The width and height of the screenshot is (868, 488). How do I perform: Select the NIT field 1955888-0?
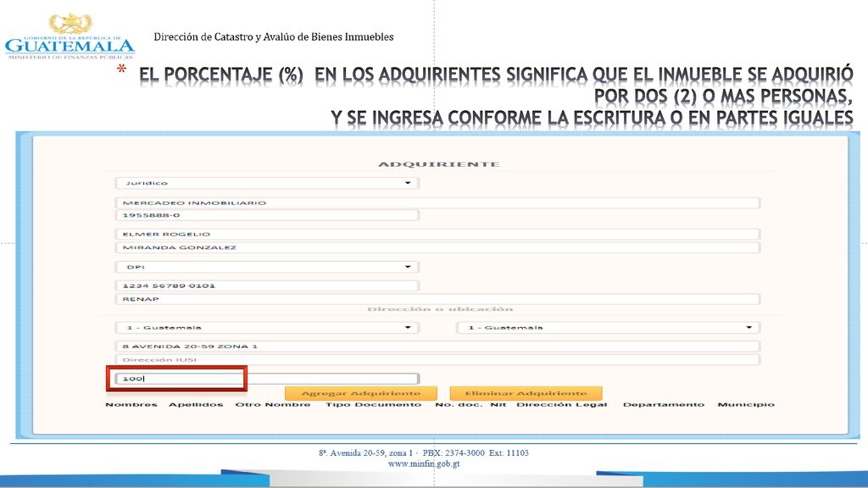[267, 215]
